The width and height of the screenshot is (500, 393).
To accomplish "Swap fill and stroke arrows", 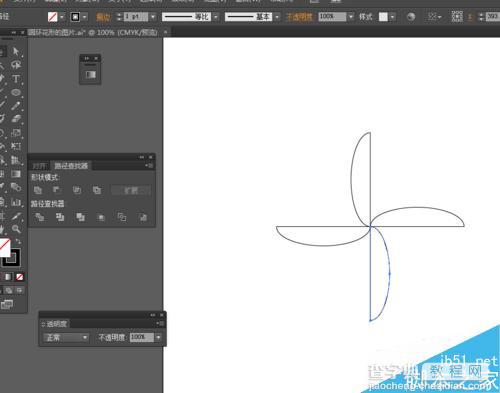I will click(18, 241).
